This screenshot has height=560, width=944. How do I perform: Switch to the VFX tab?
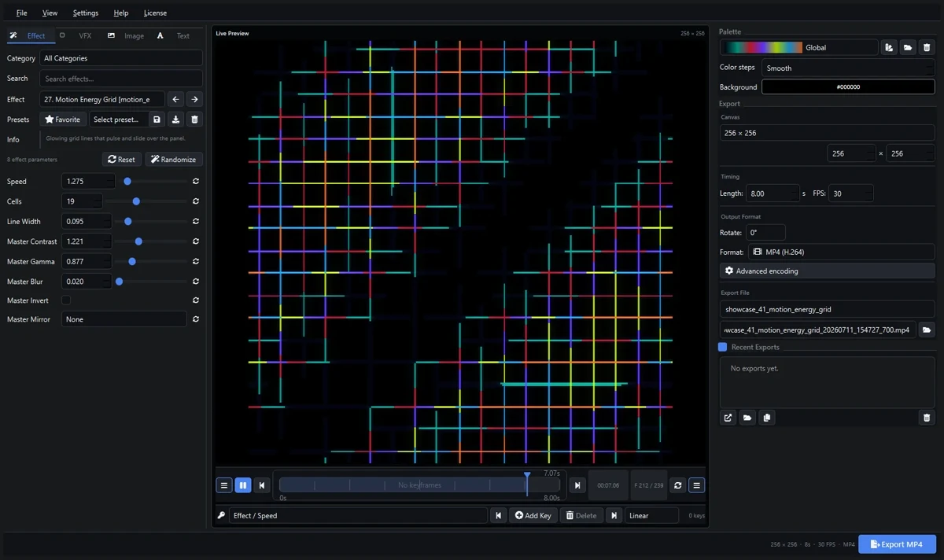[77, 35]
